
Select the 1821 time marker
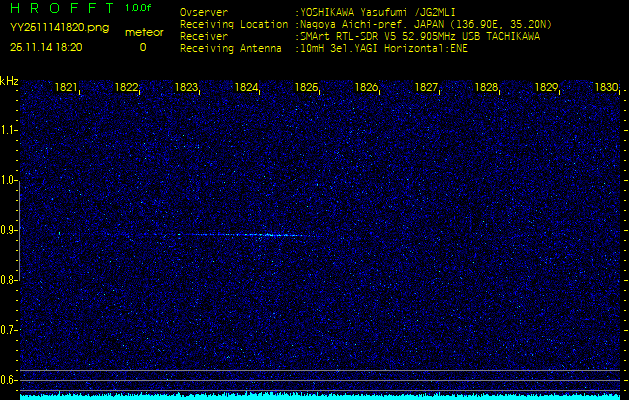pos(67,88)
